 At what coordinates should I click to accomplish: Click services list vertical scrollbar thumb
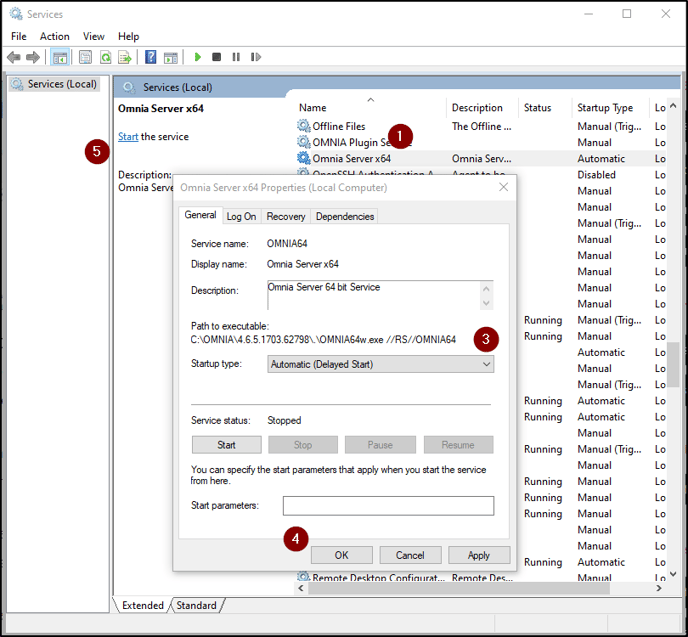point(673,364)
